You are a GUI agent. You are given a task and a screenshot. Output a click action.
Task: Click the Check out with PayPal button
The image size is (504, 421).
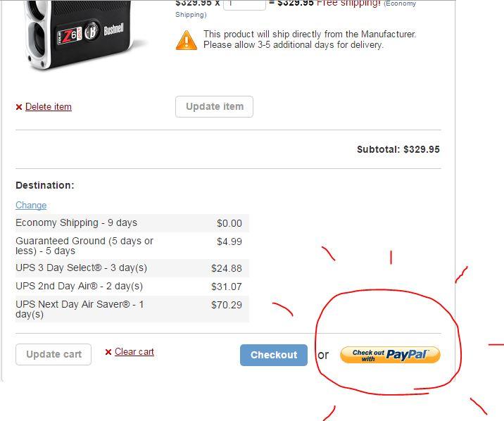[x=390, y=355]
